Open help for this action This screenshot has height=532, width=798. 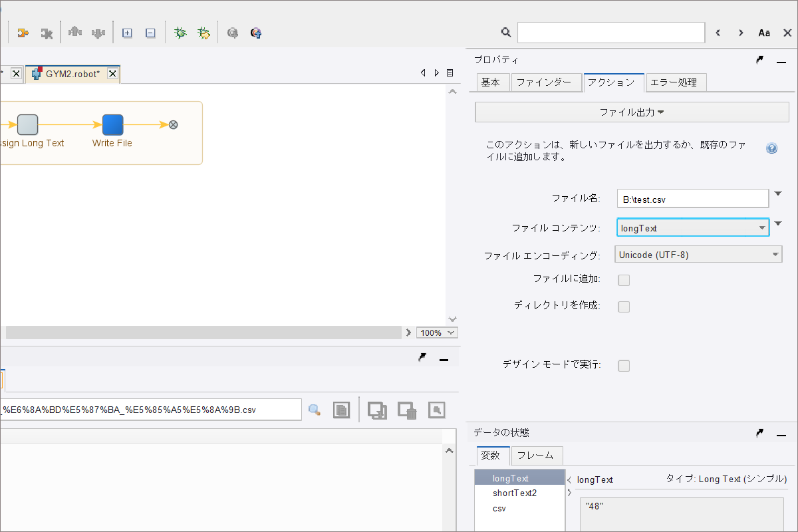click(x=771, y=148)
